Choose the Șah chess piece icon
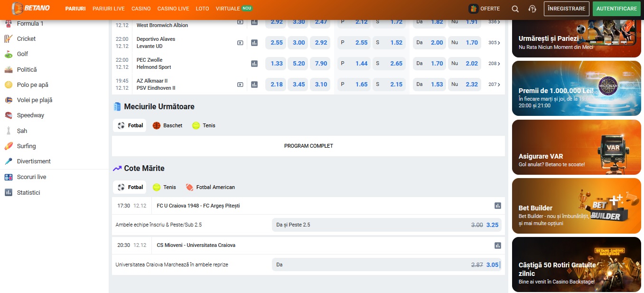The image size is (644, 293). (9, 131)
